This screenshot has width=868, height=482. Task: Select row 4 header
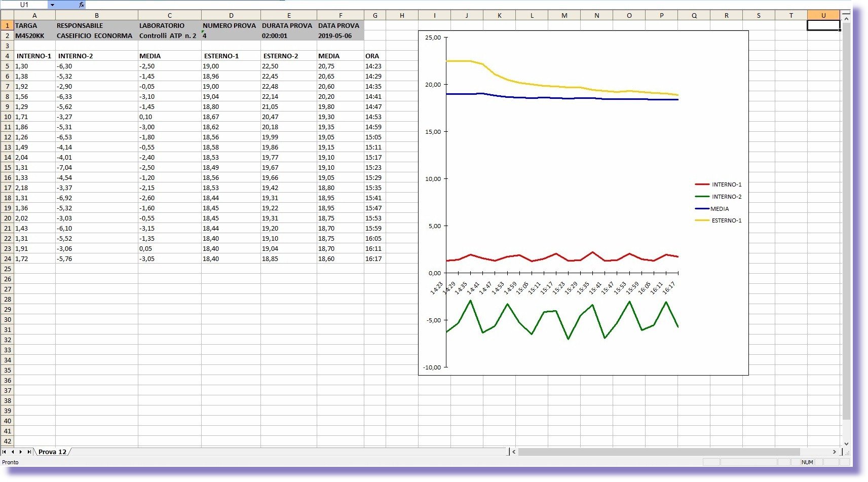(7, 56)
